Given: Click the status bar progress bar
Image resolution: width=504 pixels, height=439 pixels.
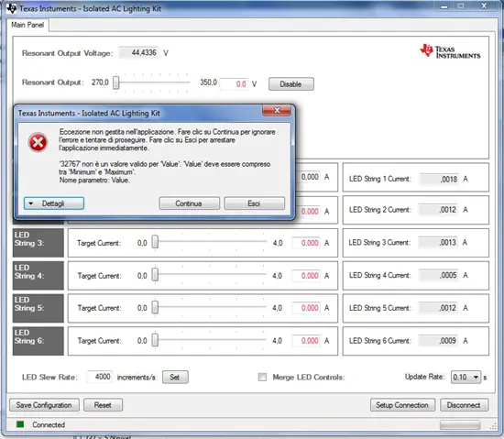Looking at the screenshot, I should [x=460, y=425].
